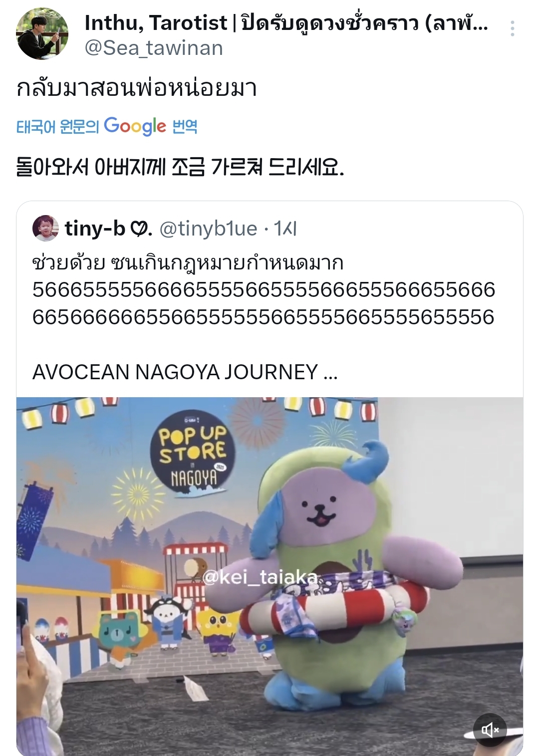The width and height of the screenshot is (539, 756).
Task: Tap the heart emoji next to tiny-b
Action: [x=140, y=229]
